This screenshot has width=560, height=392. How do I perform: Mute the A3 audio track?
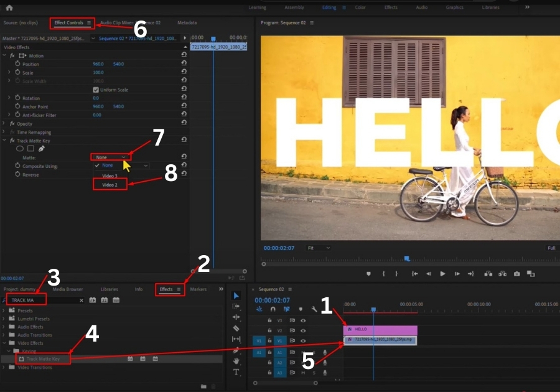pos(303,373)
